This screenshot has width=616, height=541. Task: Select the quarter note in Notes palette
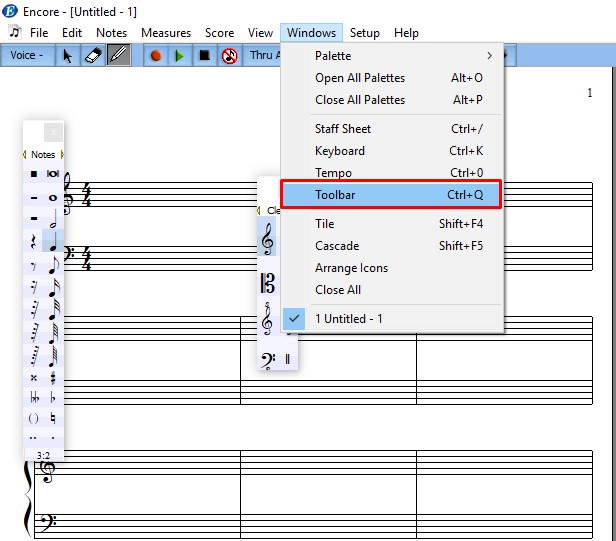[53, 241]
